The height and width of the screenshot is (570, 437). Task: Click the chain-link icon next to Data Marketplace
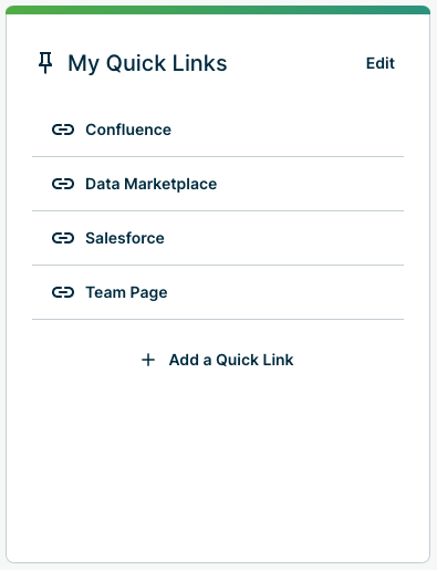pyautogui.click(x=63, y=184)
